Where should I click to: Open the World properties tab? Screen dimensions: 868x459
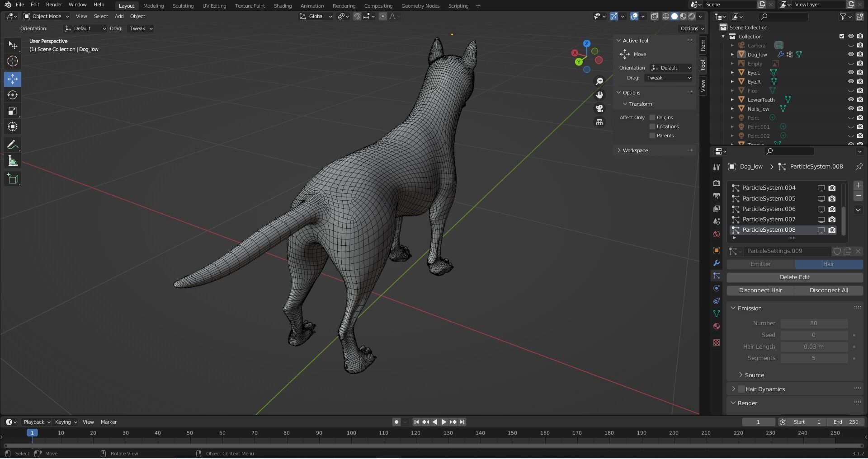point(716,234)
